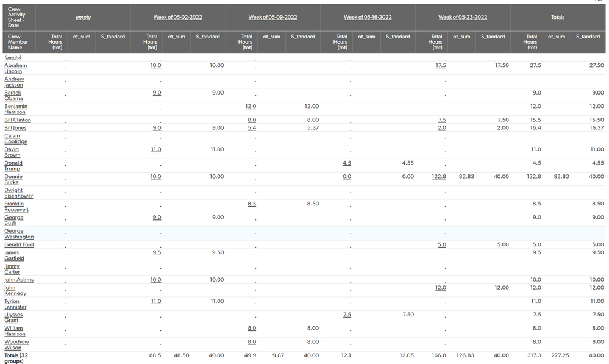Drill into Benjamin Harrison's 12.0 total hours

pyautogui.click(x=251, y=106)
